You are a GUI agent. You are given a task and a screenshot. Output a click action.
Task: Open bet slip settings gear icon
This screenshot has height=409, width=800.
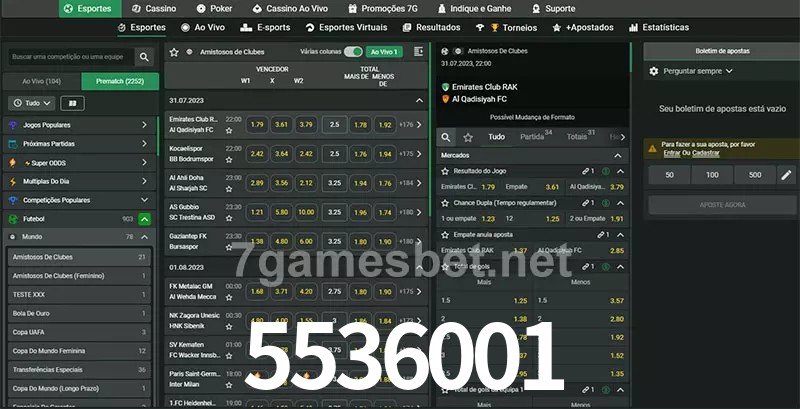(654, 71)
